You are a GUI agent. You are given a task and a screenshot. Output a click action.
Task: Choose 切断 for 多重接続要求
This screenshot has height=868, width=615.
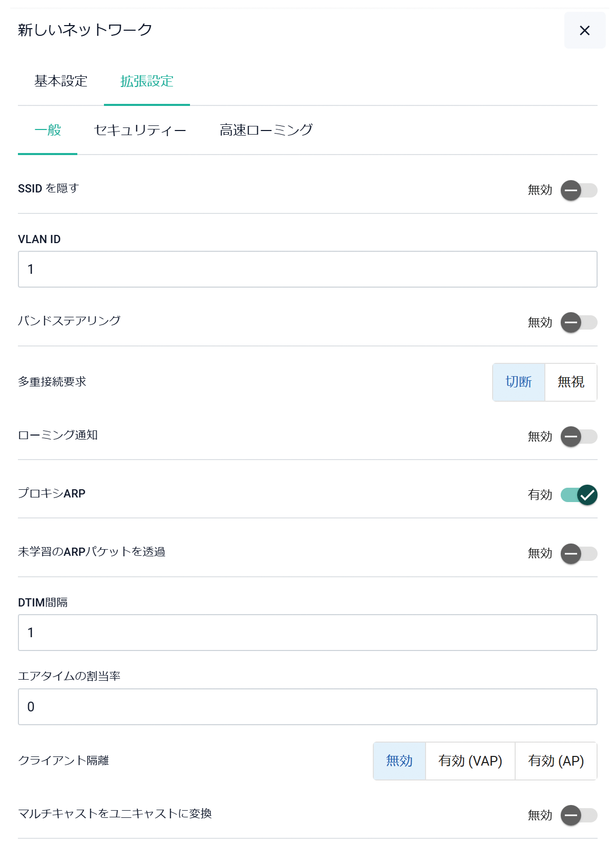pos(519,382)
